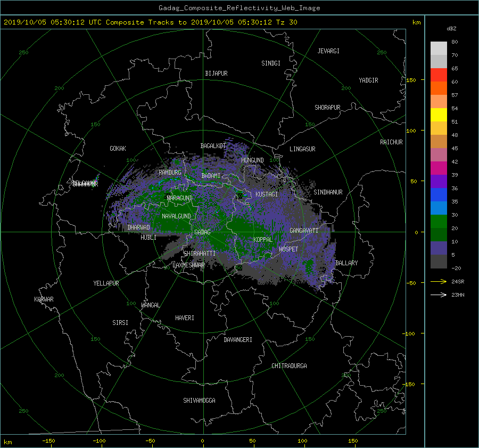Click the DAVANGERI city label

(238, 340)
